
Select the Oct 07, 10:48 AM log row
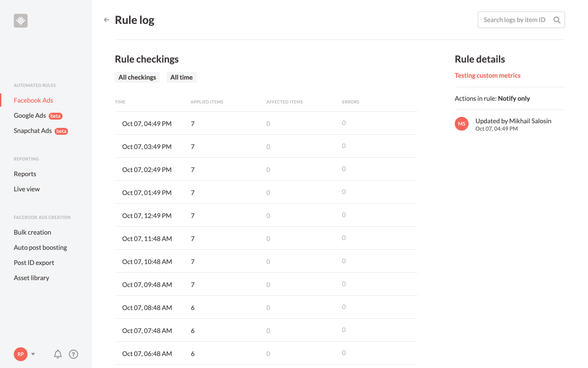click(x=266, y=261)
